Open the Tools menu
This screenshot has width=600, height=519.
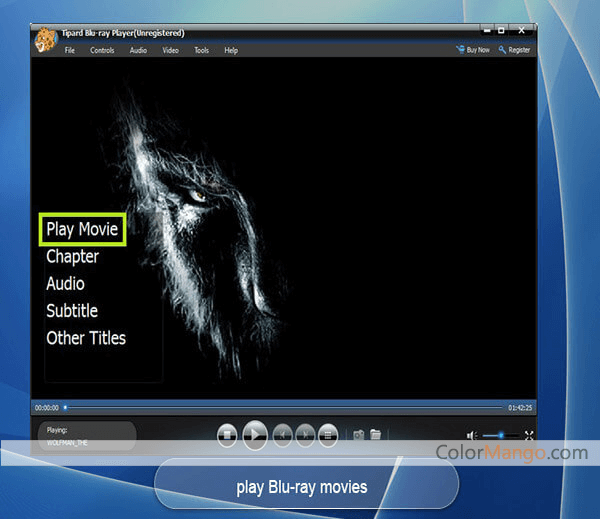pyautogui.click(x=201, y=50)
